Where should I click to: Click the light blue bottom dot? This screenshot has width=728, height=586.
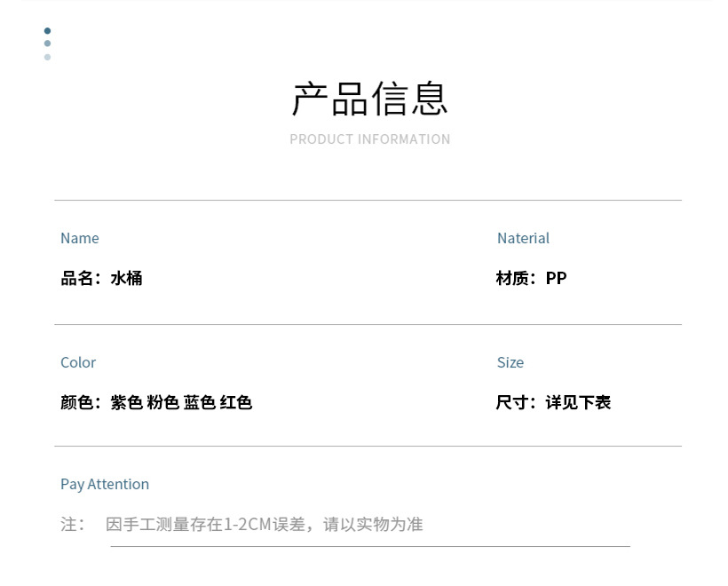point(47,57)
